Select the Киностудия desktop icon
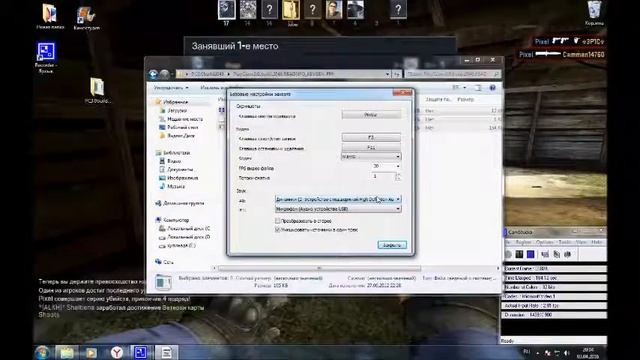The width and height of the screenshot is (640, 360). (x=87, y=18)
